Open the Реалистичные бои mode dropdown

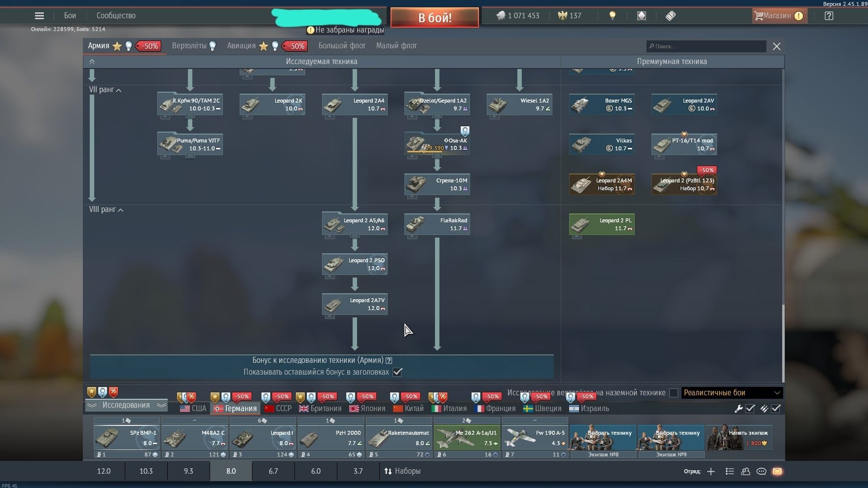point(732,393)
